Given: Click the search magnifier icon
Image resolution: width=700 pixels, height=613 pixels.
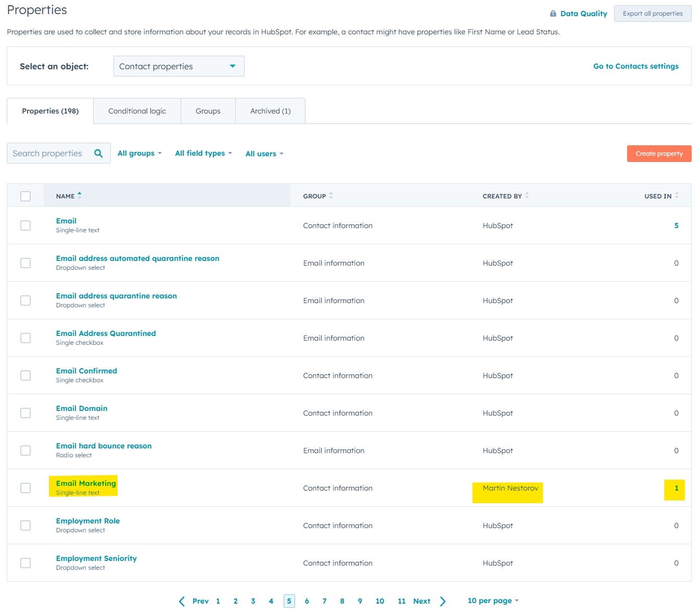Looking at the screenshot, I should (98, 153).
